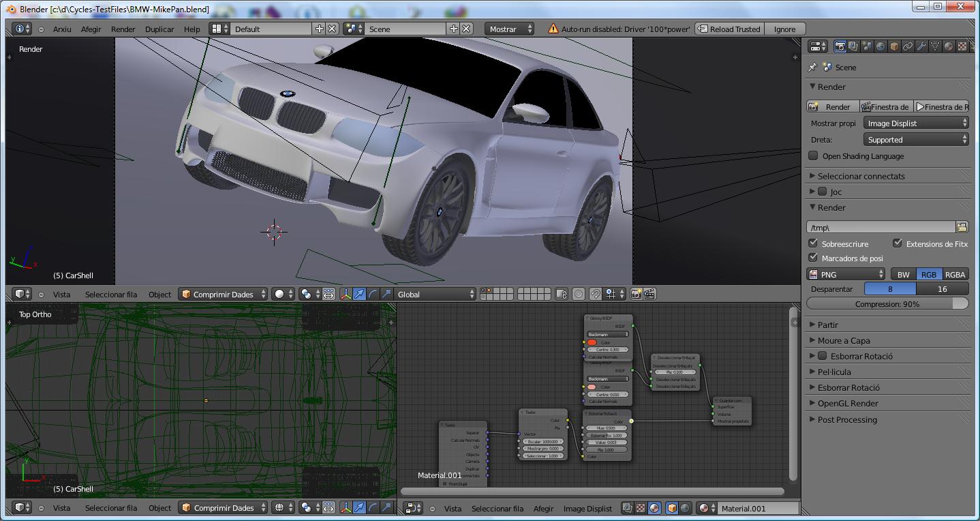This screenshot has width=980, height=521.
Task: Click the OpenGL render camera icon in upper viewport
Action: tap(636, 294)
